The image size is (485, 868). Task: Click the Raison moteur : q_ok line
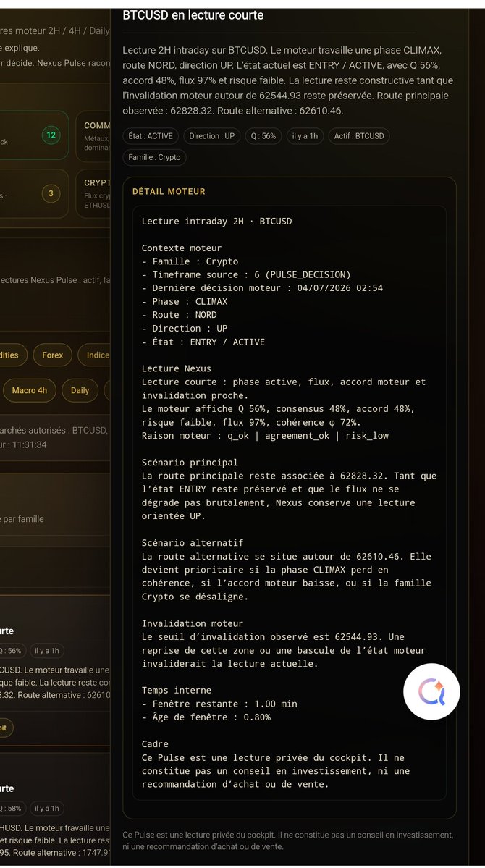pos(265,436)
